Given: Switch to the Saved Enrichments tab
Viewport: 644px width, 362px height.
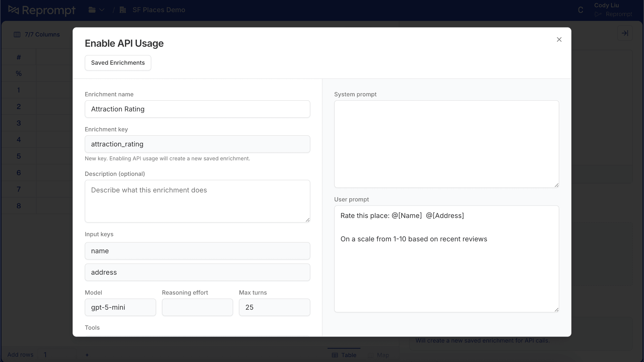Looking at the screenshot, I should tap(117, 63).
